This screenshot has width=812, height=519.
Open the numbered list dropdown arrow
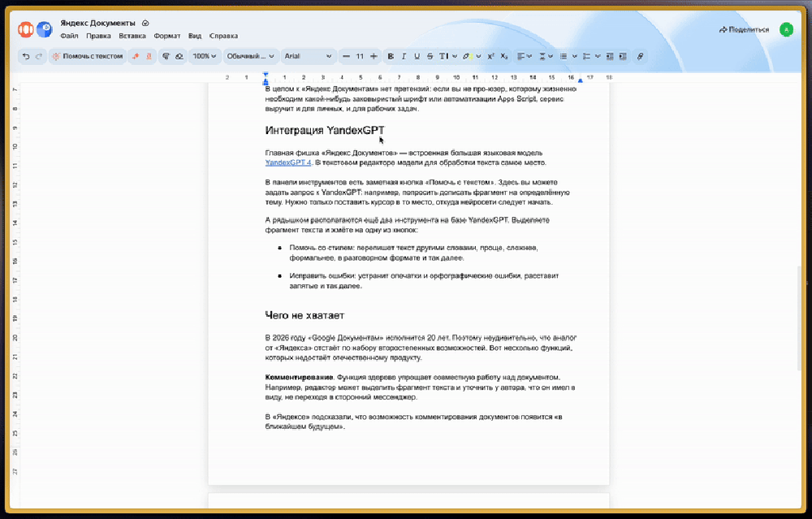(598, 57)
